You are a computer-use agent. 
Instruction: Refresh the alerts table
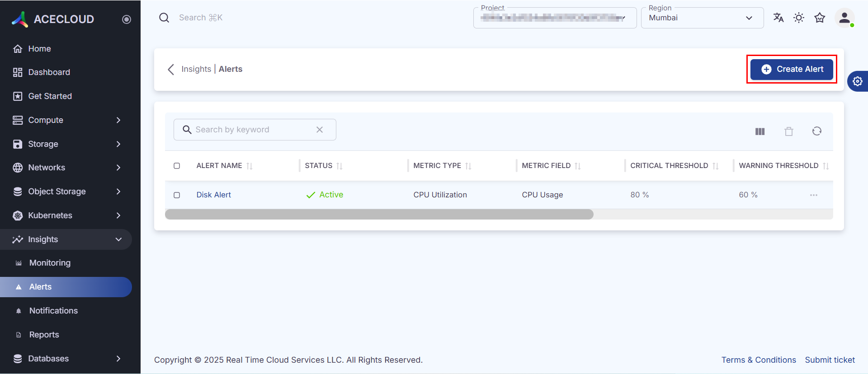click(x=816, y=131)
